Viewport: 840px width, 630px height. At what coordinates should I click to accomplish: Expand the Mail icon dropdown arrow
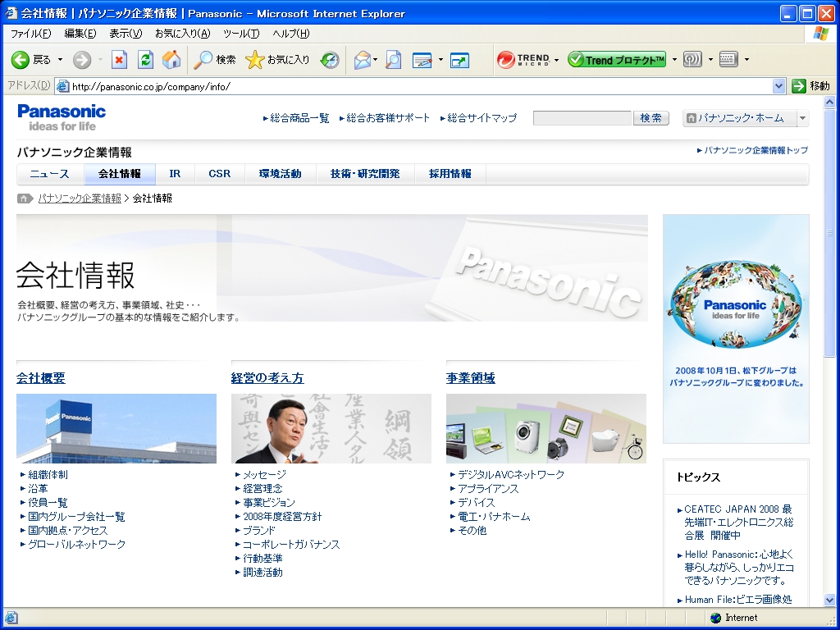375,59
